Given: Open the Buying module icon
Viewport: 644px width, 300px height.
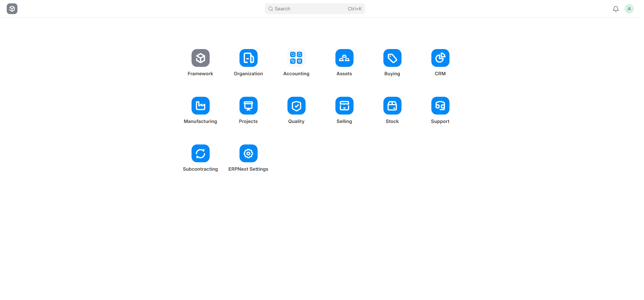Looking at the screenshot, I should (392, 58).
